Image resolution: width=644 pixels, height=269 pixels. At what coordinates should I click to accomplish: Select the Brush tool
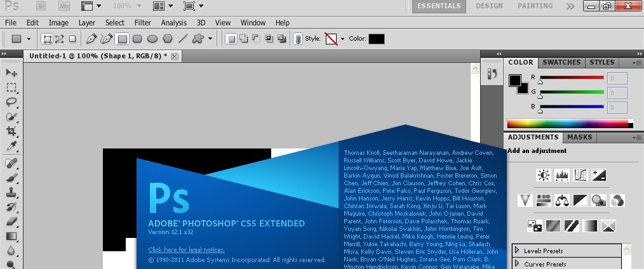coord(11,178)
